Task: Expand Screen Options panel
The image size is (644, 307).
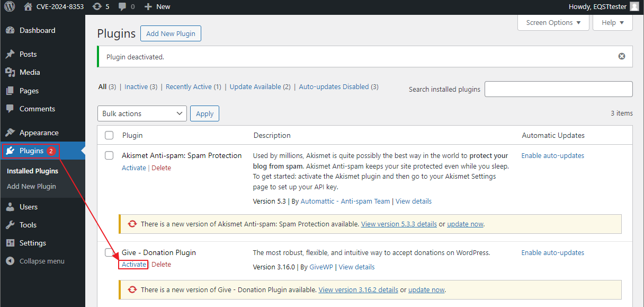Action: pos(553,22)
